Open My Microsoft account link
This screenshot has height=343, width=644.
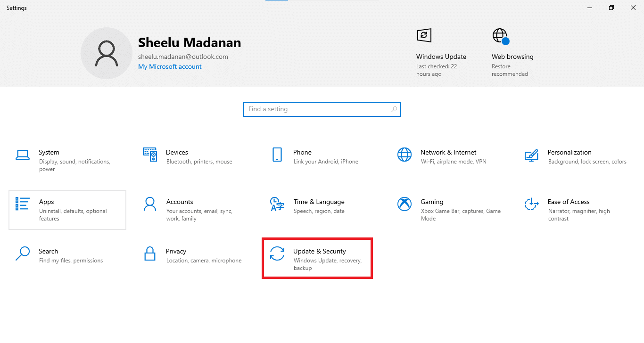coord(170,66)
